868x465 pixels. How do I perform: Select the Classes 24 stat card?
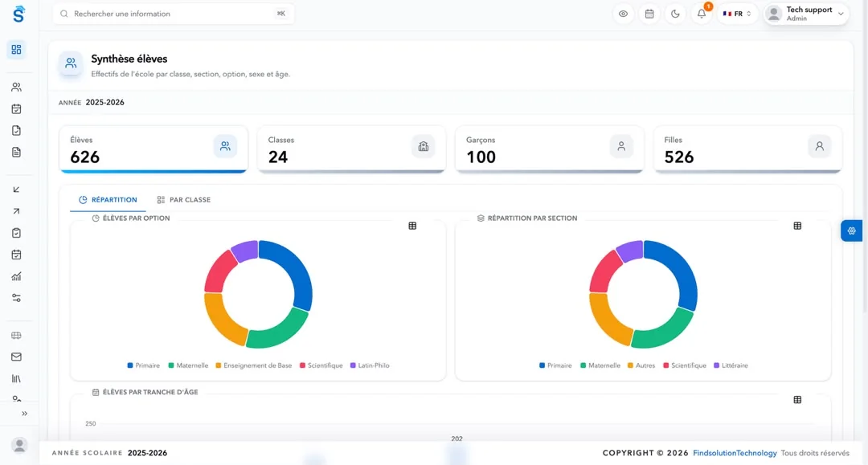click(x=351, y=149)
